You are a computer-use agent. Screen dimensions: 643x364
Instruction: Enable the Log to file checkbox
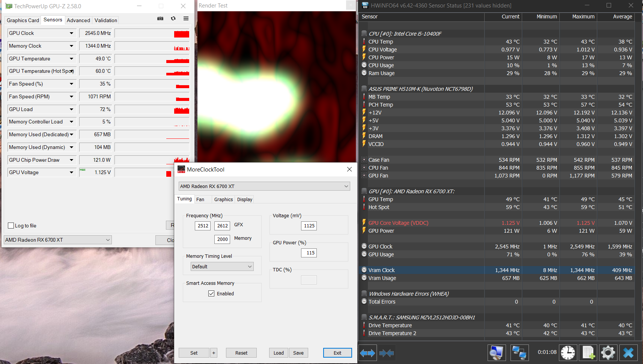(x=11, y=226)
